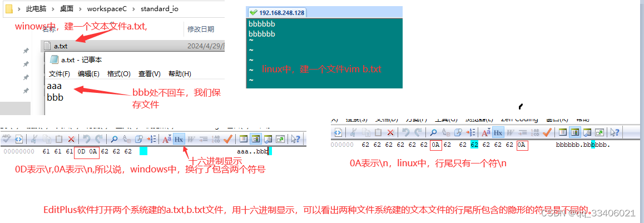Click Copy icon in a.txt EditPlus toolbar
Screen dimensions: 644x223
47,139
